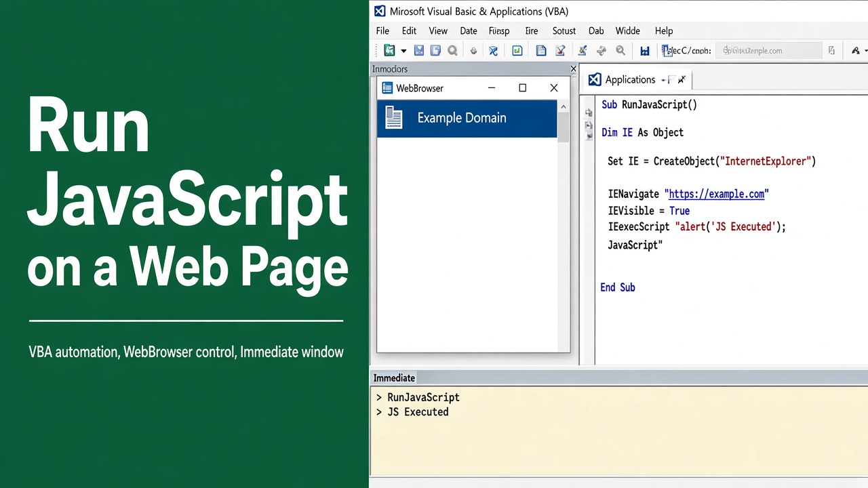Click the Visual Studio icon on Applications tab
The image size is (868, 488).
coord(595,80)
